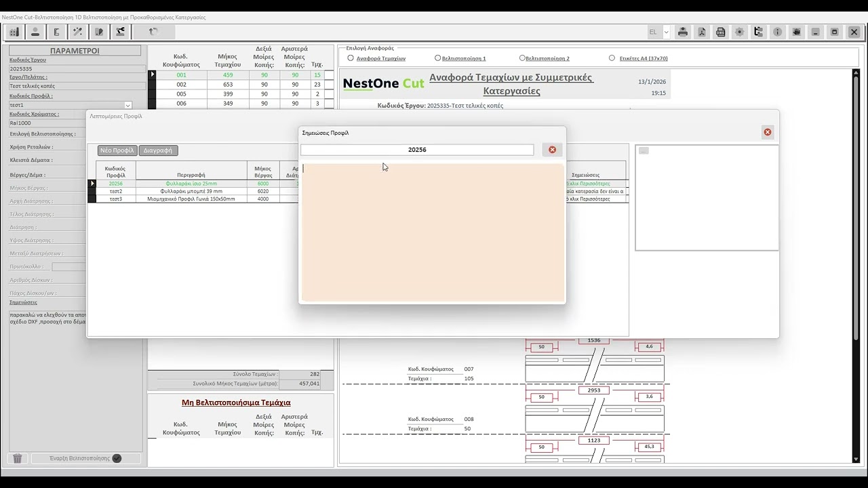Click the Μη Βελτιστοποιήσιμα Τεμάχια heading
Screen dimensions: 868x488
pos(236,403)
